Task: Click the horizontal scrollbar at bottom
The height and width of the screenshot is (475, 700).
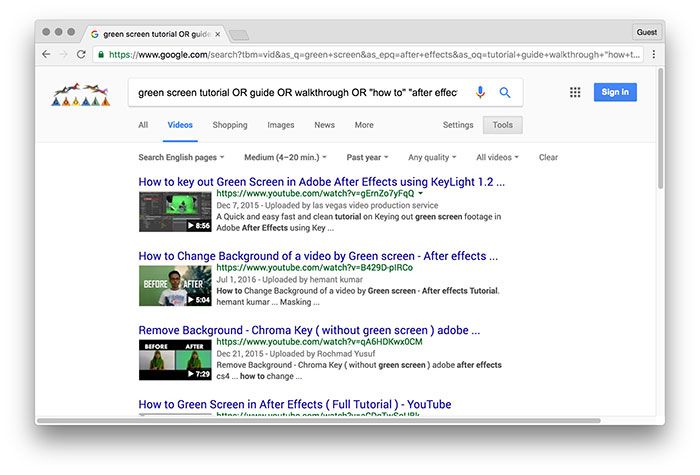Action: (x=319, y=421)
